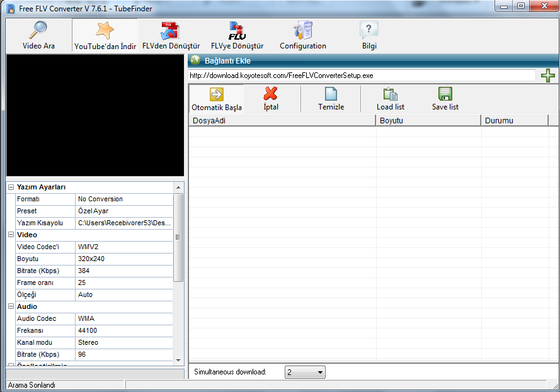Open the FLVye Dönüştür tool

[237, 35]
